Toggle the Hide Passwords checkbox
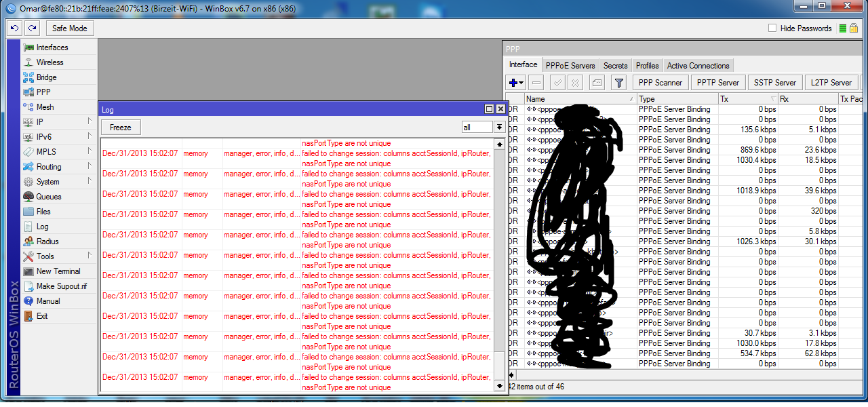 [x=772, y=28]
